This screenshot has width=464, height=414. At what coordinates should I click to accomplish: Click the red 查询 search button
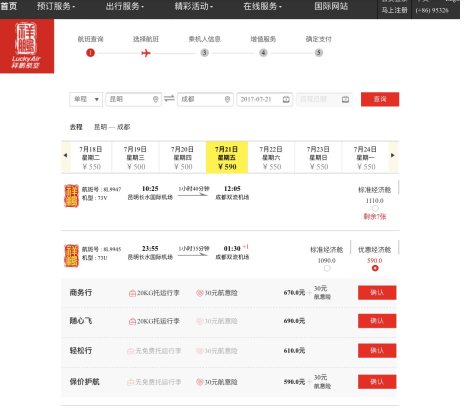pos(380,99)
